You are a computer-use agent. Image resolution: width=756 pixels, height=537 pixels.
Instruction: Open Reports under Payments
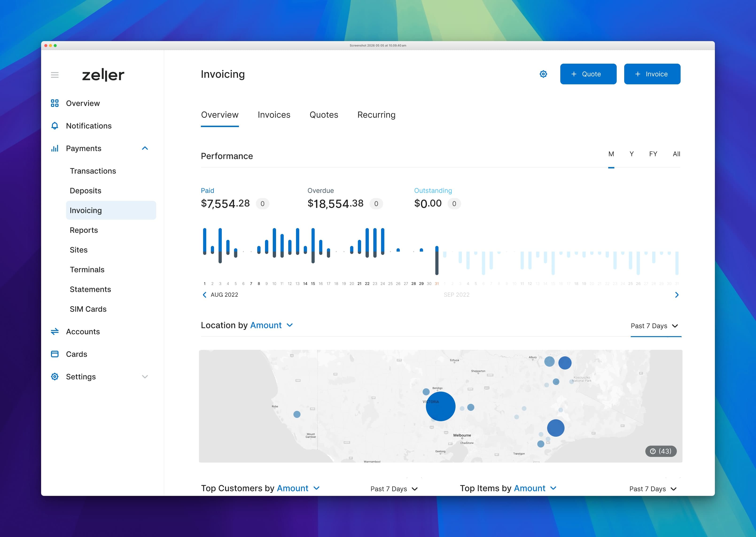84,230
